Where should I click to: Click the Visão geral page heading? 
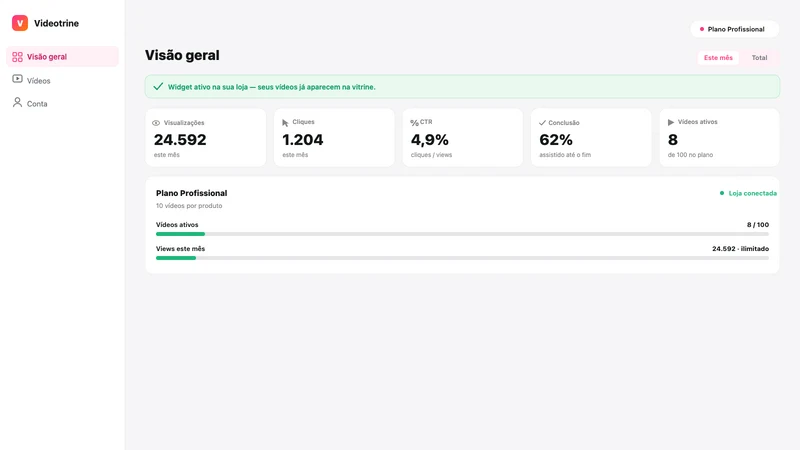[182, 55]
